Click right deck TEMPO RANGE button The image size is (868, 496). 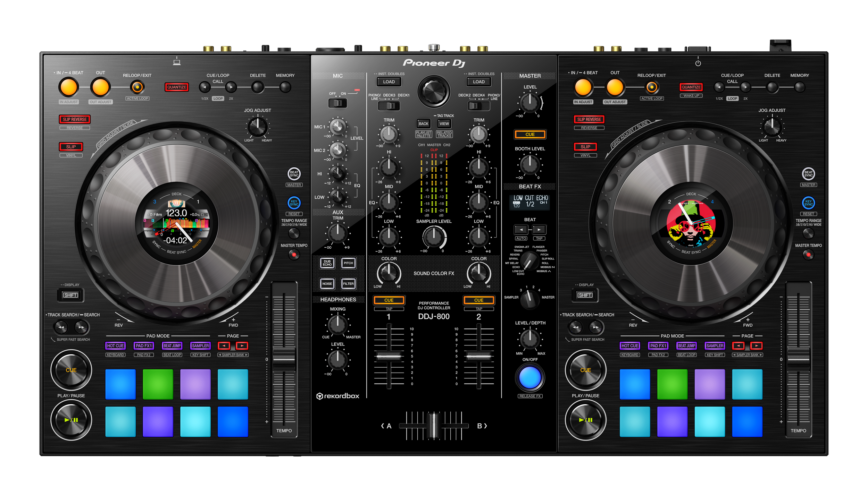808,233
